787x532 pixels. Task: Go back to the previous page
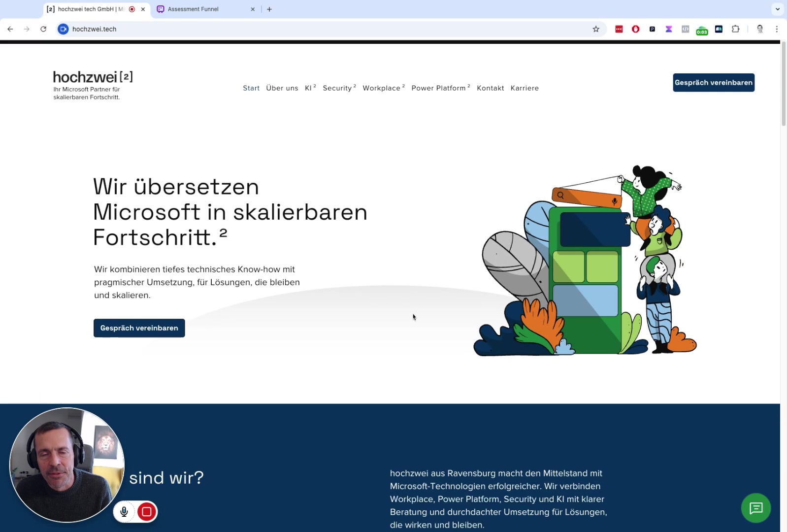pos(10,29)
